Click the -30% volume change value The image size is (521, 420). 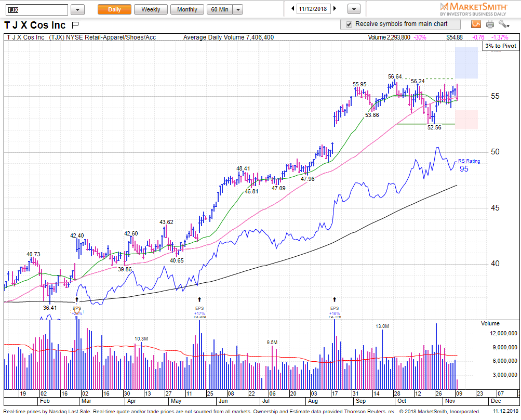420,37
